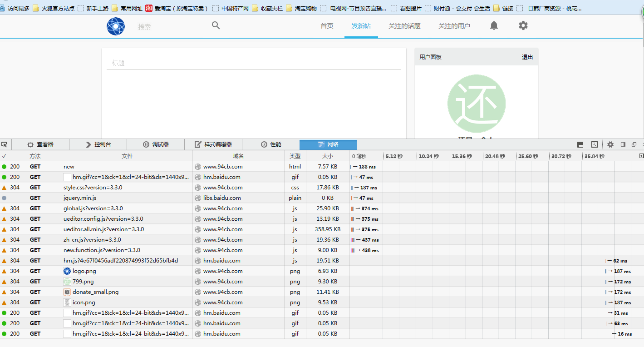Activate the devtools element picker icon
The image size is (644, 347).
(5, 144)
